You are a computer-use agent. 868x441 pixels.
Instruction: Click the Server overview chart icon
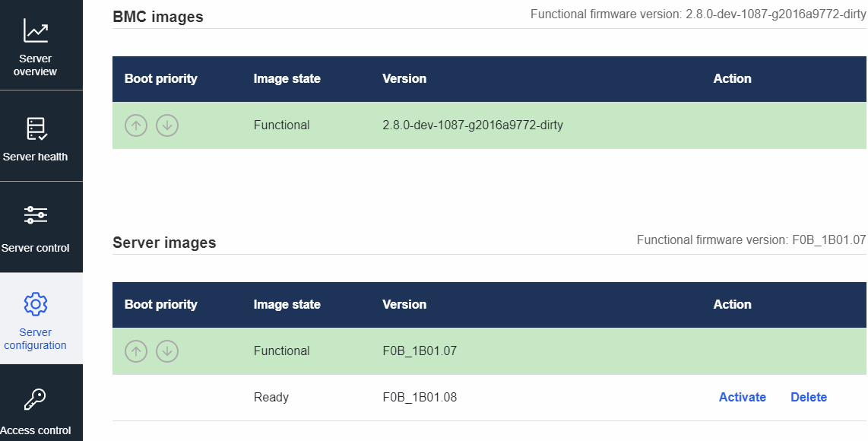click(36, 30)
